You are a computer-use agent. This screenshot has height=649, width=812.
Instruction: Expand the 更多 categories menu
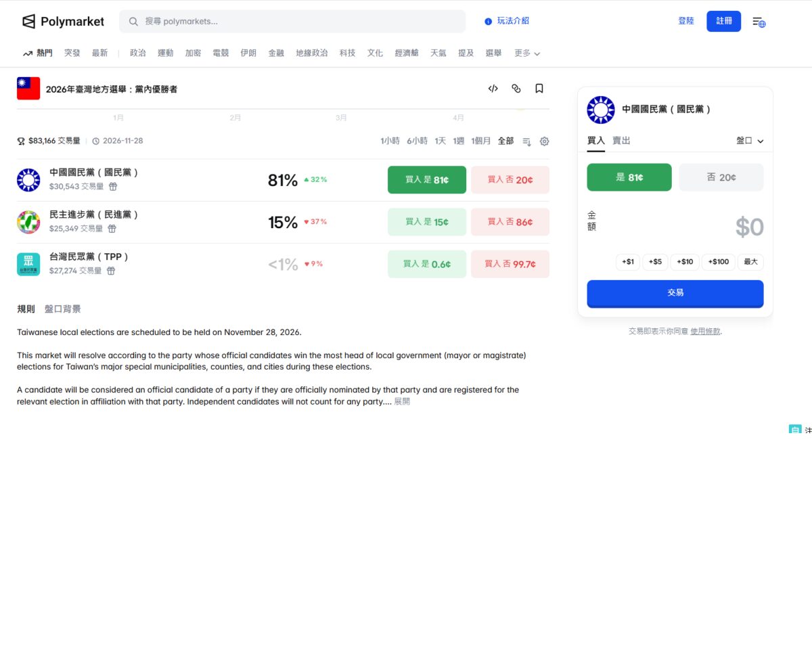pos(527,53)
